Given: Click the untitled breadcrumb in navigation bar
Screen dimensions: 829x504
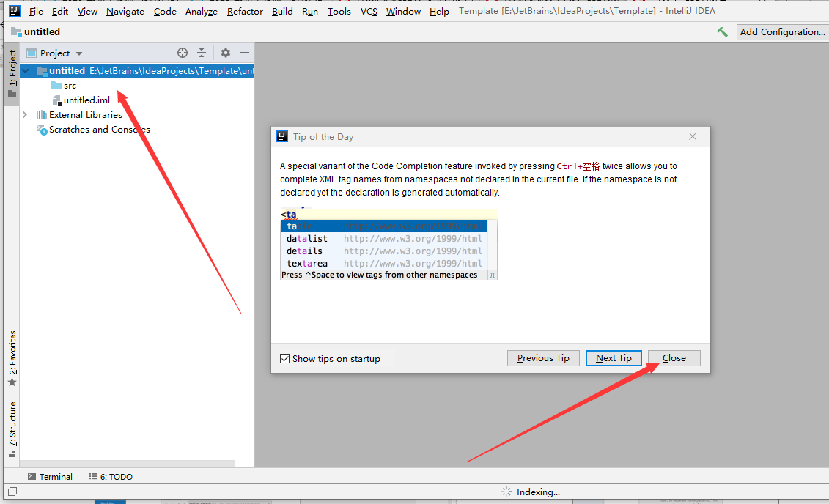Looking at the screenshot, I should [42, 31].
